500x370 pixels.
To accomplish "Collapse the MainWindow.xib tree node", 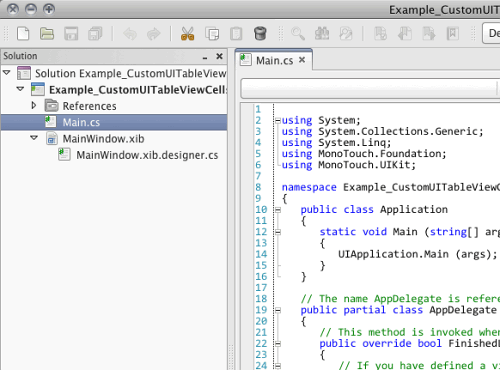I will point(34,138).
